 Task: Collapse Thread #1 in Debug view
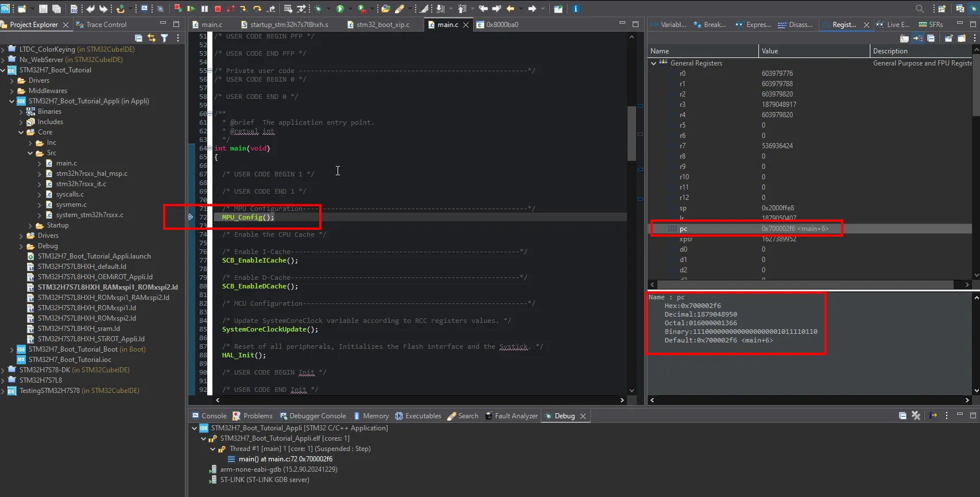click(x=212, y=449)
